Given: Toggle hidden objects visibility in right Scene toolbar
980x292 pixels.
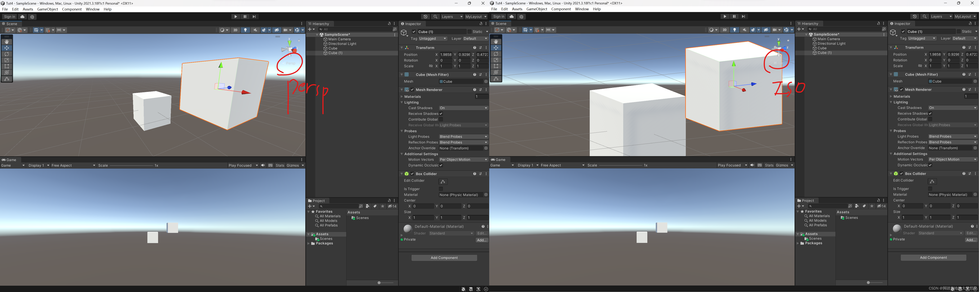Looking at the screenshot, I should pyautogui.click(x=766, y=30).
